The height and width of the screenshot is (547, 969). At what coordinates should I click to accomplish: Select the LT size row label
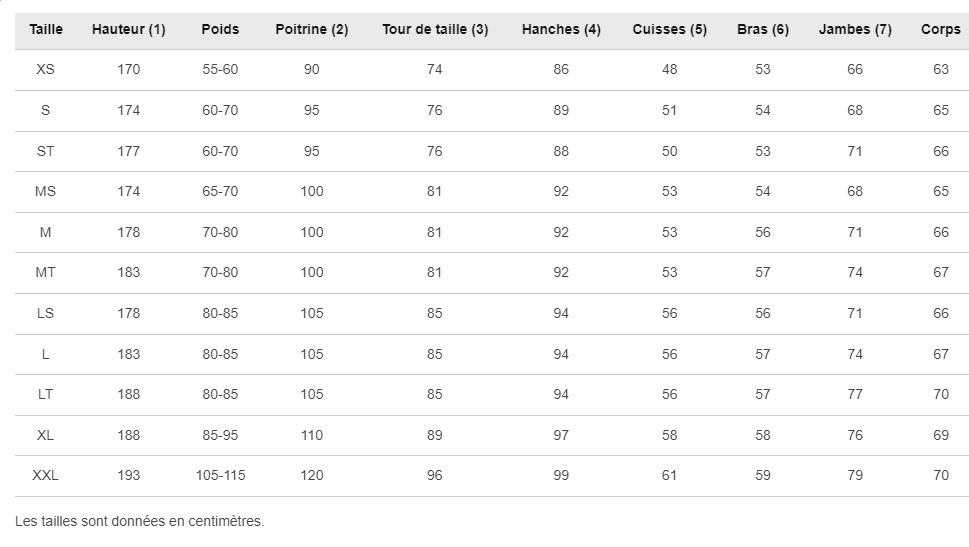pos(45,394)
